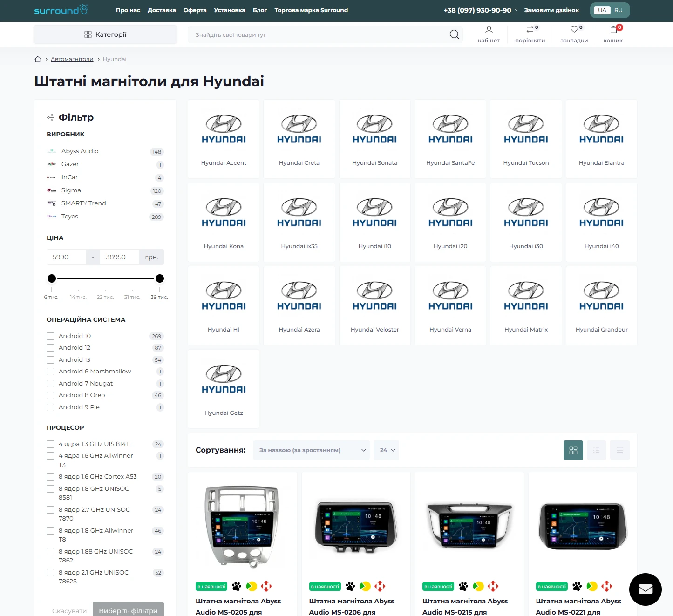Filter by Sigma manufacturer
This screenshot has width=673, height=616.
[71, 190]
